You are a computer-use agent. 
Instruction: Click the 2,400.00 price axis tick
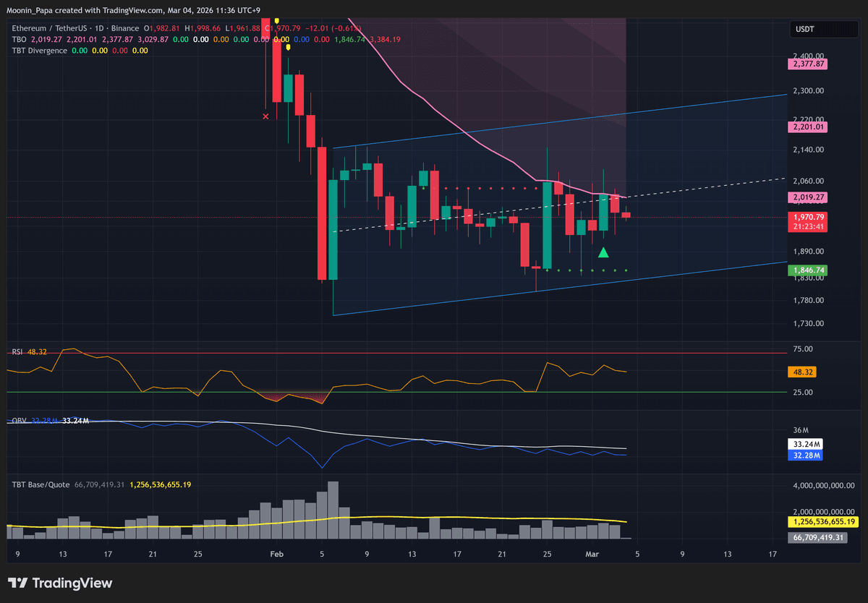(x=809, y=56)
